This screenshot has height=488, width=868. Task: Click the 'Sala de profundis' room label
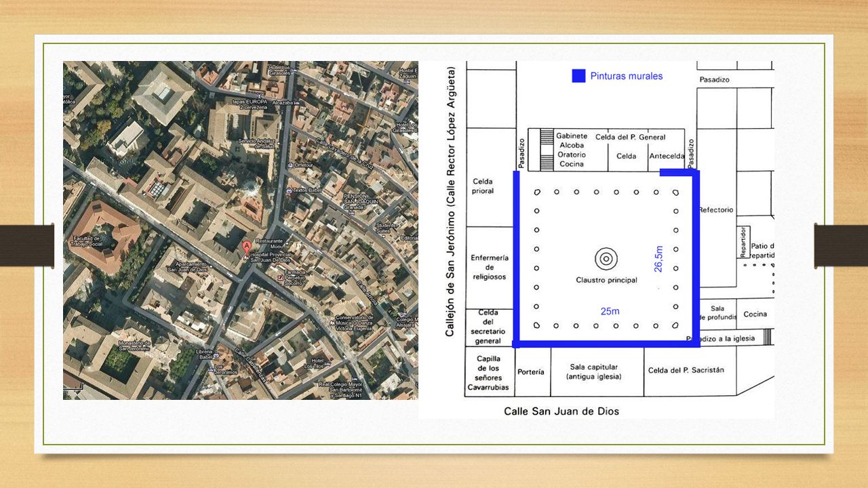717,312
